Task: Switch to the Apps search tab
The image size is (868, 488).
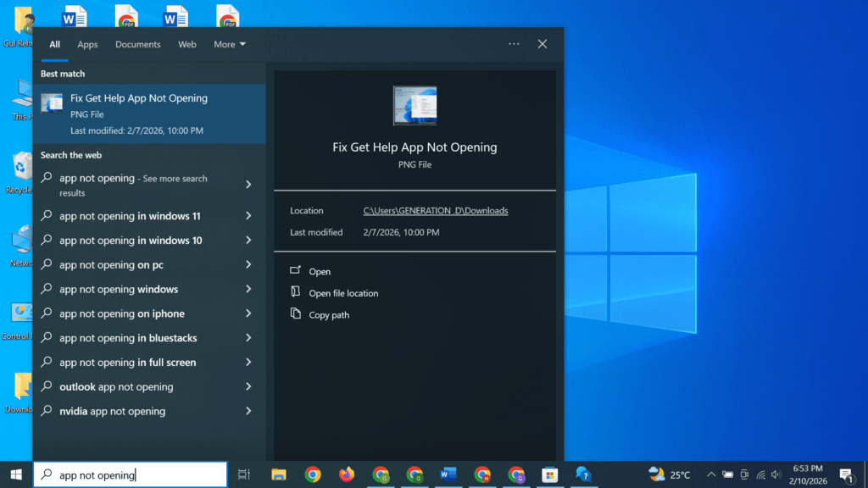Action: pos(87,44)
